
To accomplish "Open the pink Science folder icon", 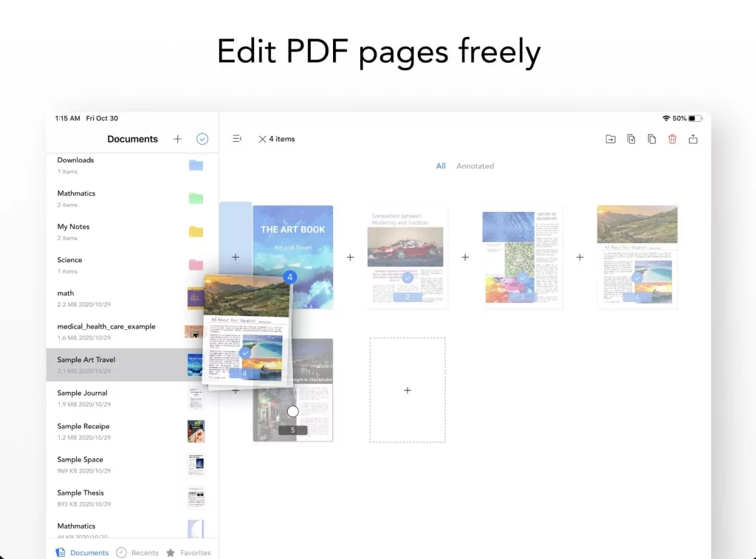I will point(196,265).
